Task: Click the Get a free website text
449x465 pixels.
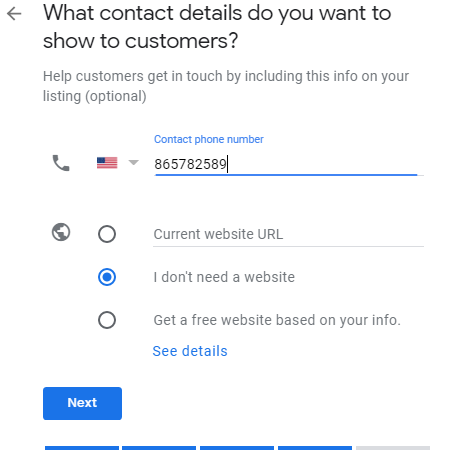Action: [x=277, y=320]
